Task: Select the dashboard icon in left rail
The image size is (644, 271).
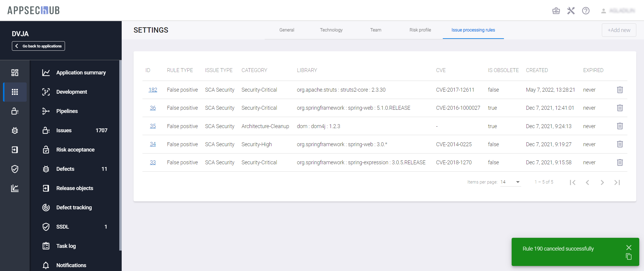Action: tap(15, 73)
